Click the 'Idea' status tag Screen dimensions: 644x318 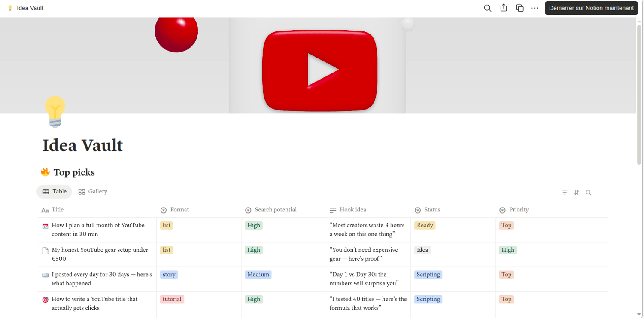pyautogui.click(x=422, y=250)
